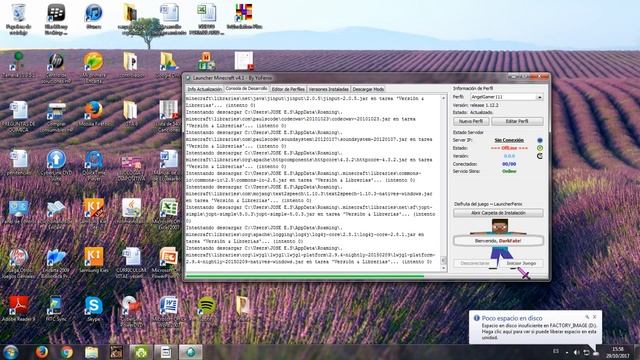Image resolution: width=640 pixels, height=360 pixels.
Task: Open the Windows Start menu
Action: click(x=11, y=352)
